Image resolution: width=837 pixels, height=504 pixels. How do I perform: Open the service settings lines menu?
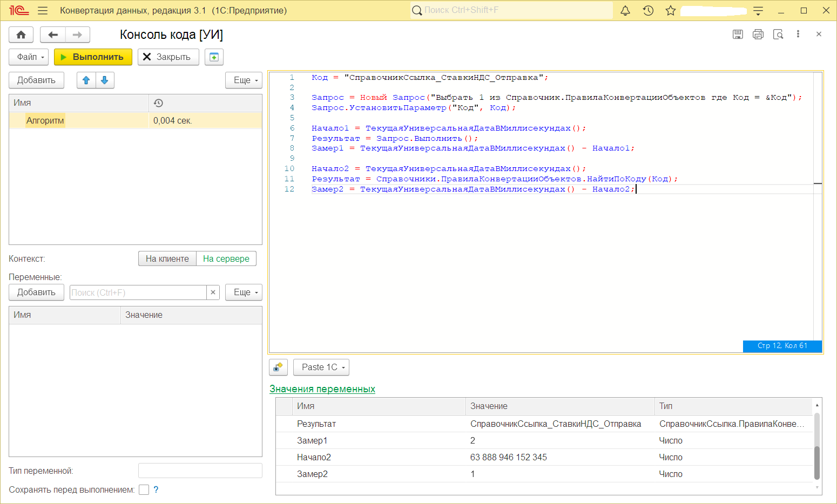tap(758, 10)
